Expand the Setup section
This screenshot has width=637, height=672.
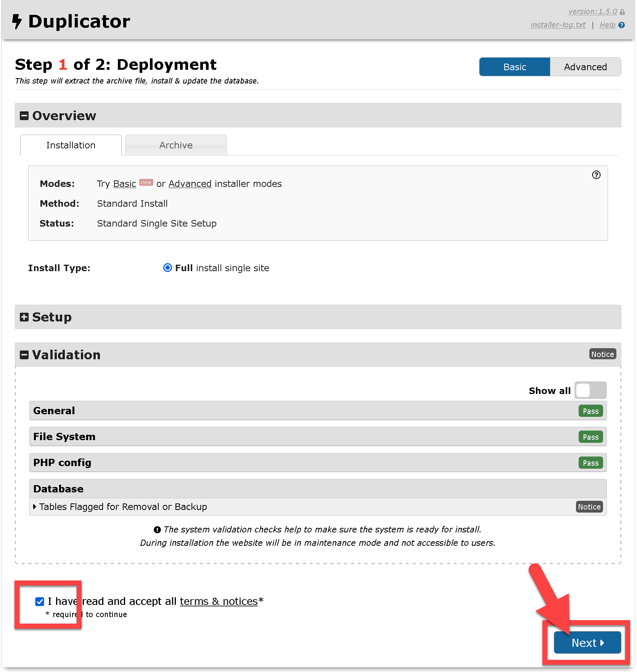pyautogui.click(x=24, y=317)
